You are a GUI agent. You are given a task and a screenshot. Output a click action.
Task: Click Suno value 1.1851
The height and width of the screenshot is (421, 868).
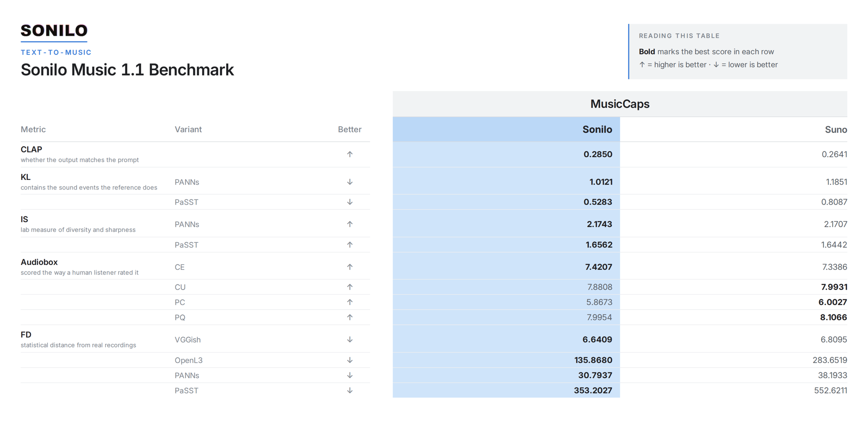click(836, 182)
